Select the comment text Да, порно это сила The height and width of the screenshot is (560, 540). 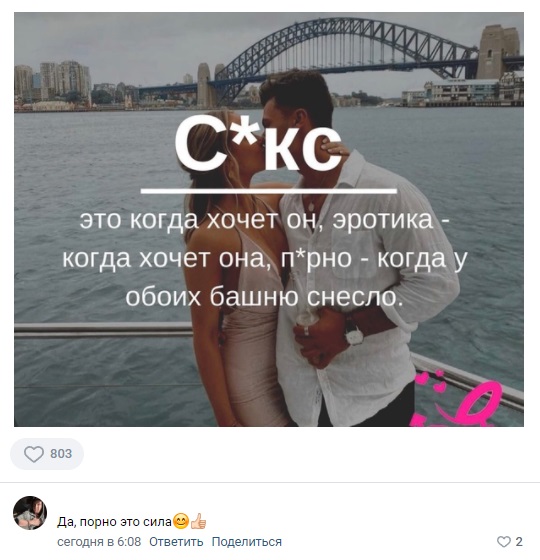tap(114, 522)
